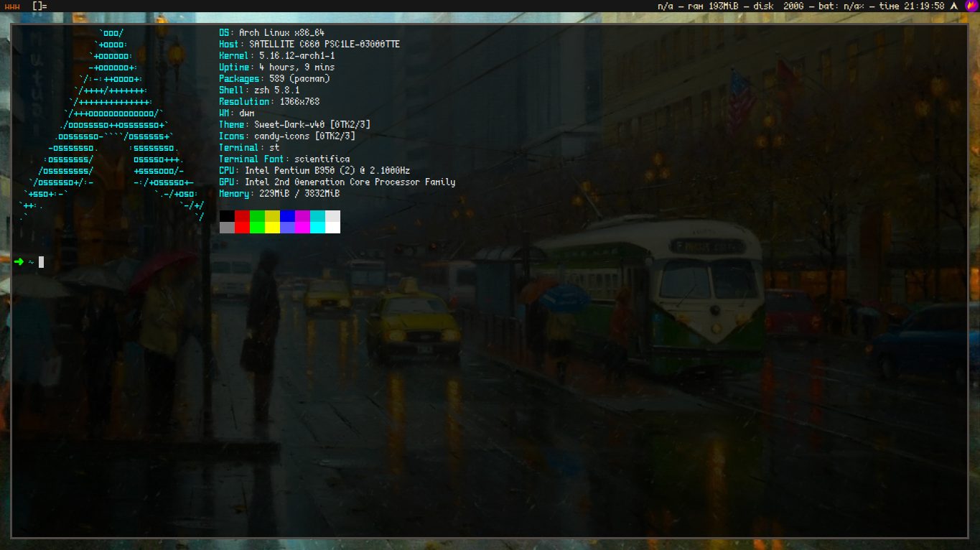Click the Arch Linux ASCII logo in the terminal

click(x=111, y=125)
